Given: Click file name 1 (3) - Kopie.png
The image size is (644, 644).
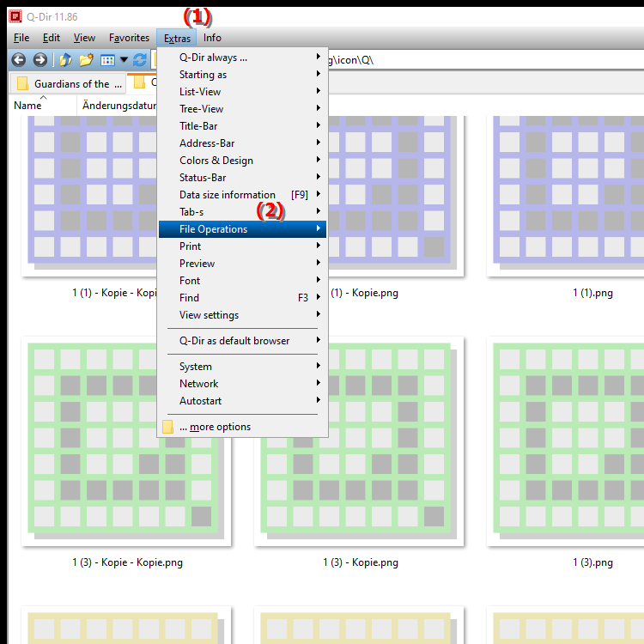Looking at the screenshot, I should coord(360,562).
